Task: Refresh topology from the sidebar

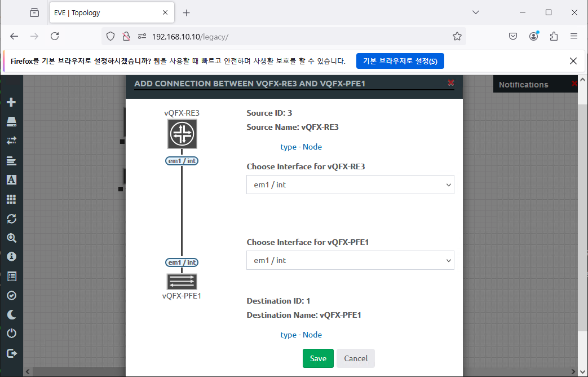Action: [11, 218]
